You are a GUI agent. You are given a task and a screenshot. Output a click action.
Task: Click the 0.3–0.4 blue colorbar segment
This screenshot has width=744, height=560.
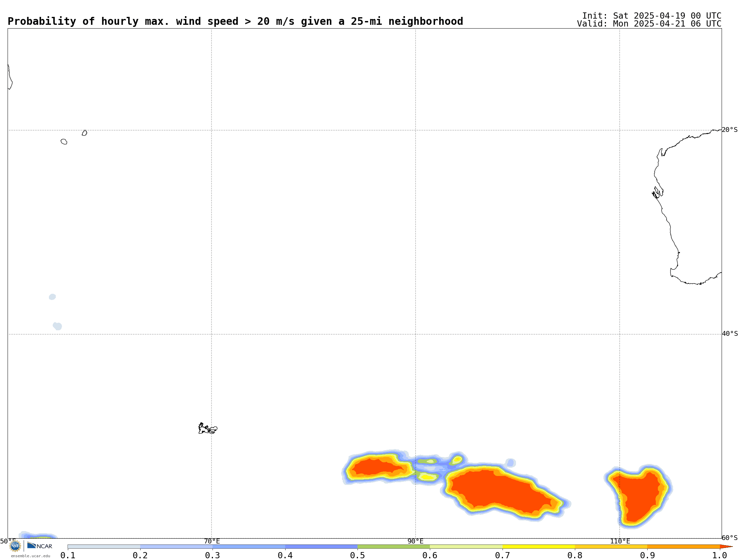tap(249, 547)
